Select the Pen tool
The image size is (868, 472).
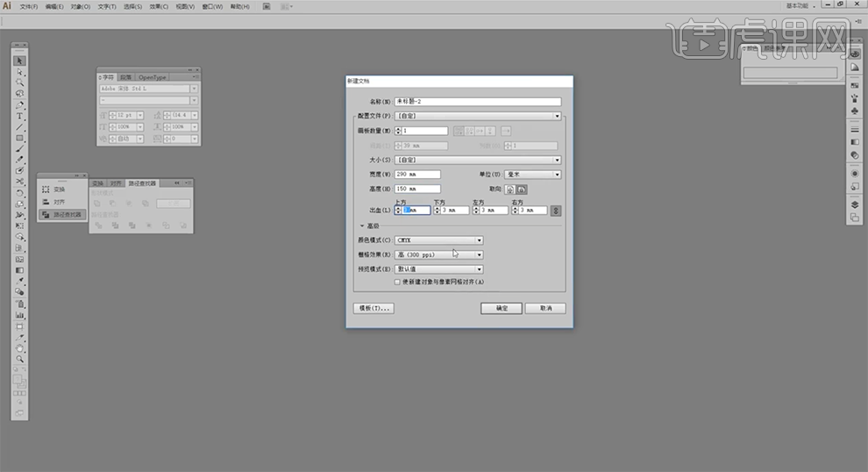click(19, 104)
